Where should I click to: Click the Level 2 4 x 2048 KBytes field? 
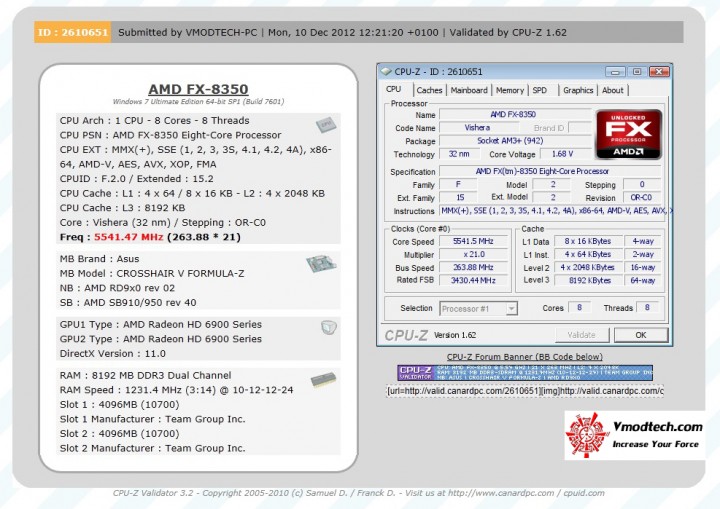point(588,267)
